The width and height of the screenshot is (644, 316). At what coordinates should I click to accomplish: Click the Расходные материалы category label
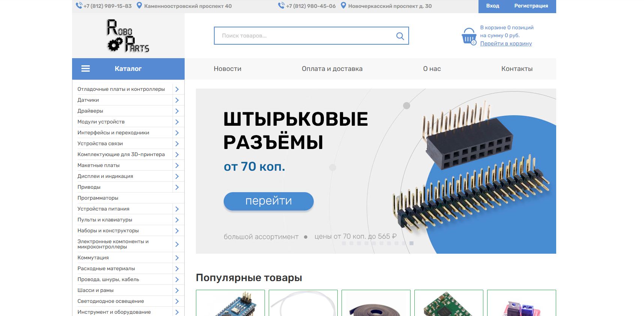[106, 269]
